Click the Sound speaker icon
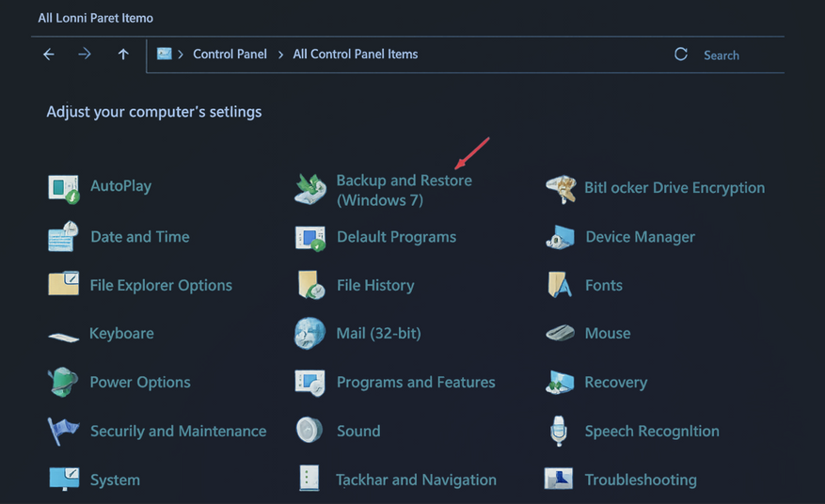The image size is (825, 504). (x=309, y=431)
